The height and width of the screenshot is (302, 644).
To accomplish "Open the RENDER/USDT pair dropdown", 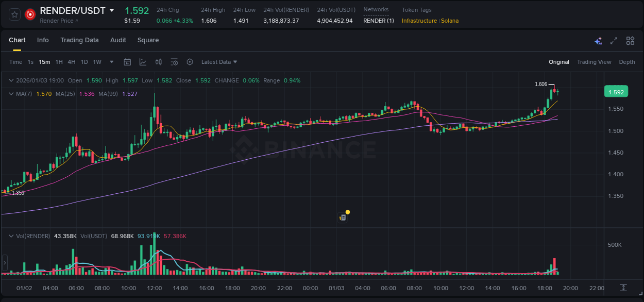I will click(x=111, y=10).
